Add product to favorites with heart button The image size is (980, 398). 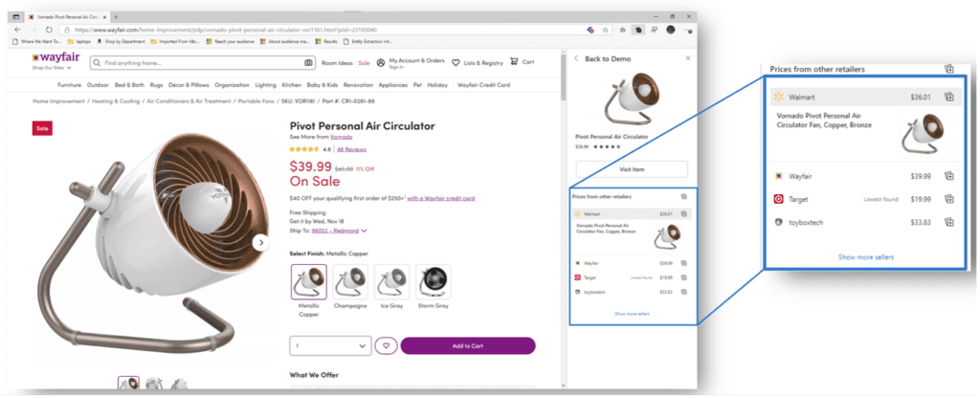pyautogui.click(x=386, y=345)
